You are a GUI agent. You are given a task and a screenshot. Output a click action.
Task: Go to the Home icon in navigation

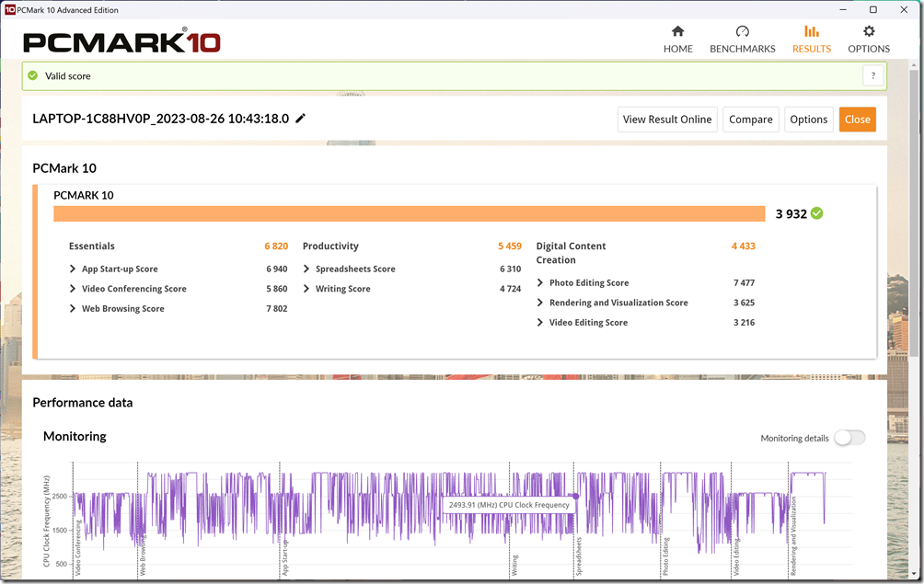677,32
